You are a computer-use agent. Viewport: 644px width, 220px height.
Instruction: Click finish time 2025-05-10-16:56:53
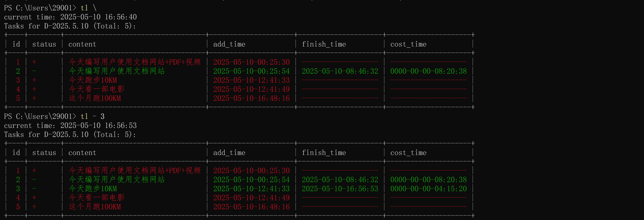point(340,189)
